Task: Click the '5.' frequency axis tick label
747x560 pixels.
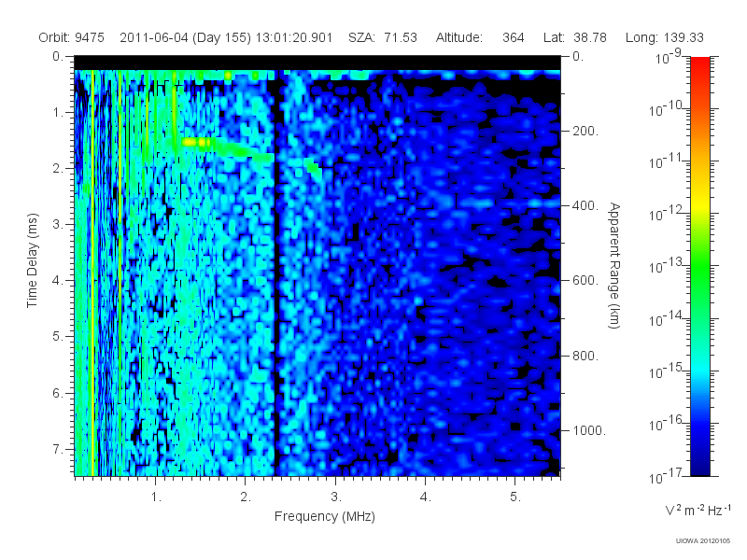Action: coord(515,497)
